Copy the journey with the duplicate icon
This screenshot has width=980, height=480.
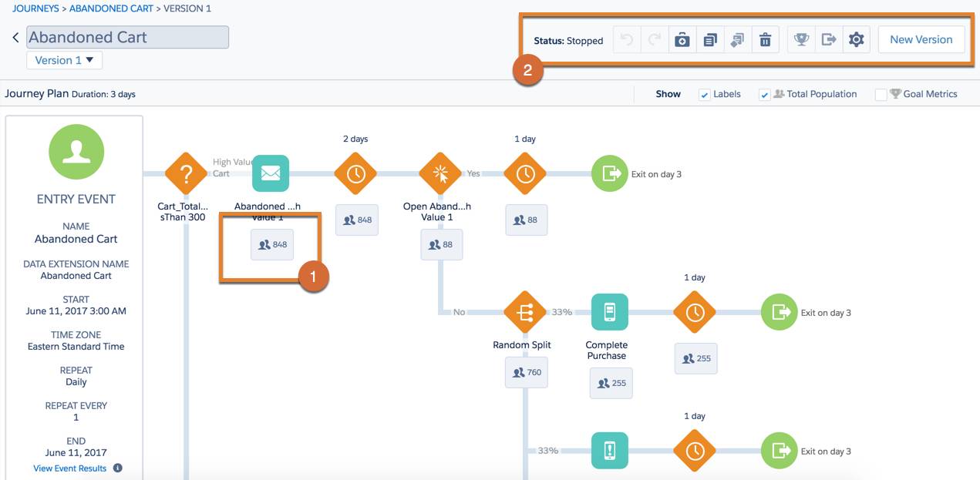pos(710,39)
